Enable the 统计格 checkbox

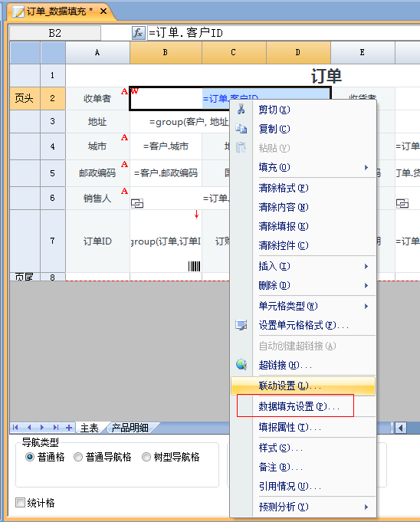tap(20, 502)
